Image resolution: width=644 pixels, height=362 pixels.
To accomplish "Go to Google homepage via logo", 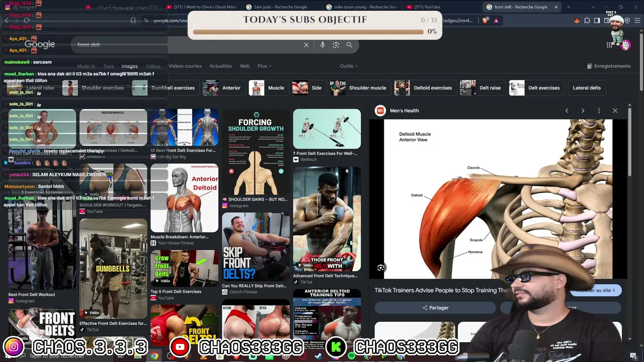I will coord(40,44).
